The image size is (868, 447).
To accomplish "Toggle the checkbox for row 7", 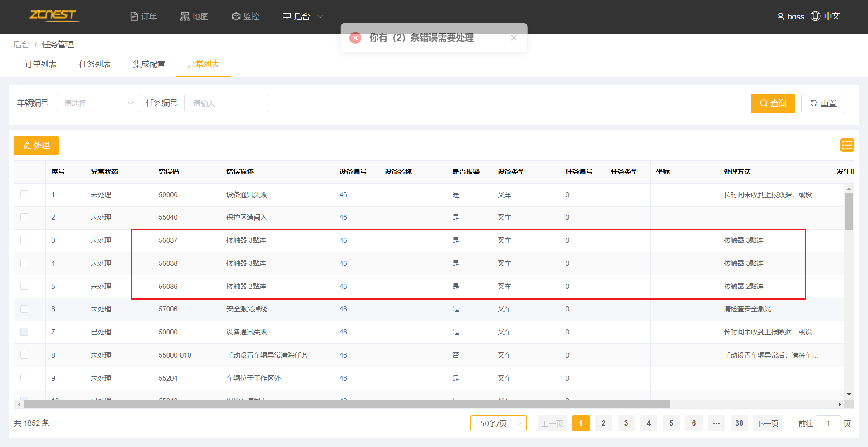I will (x=24, y=332).
